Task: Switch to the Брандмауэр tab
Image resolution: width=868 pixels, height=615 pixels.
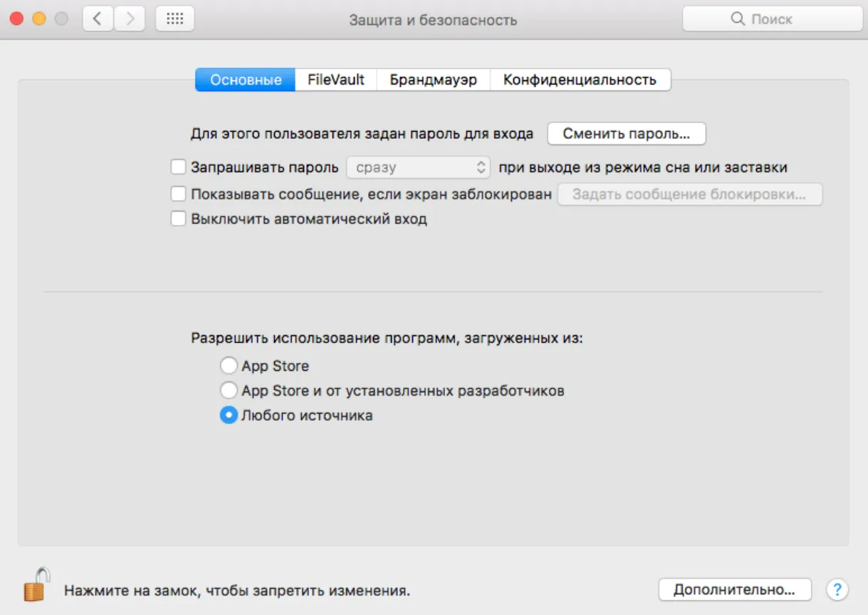Action: coord(434,80)
